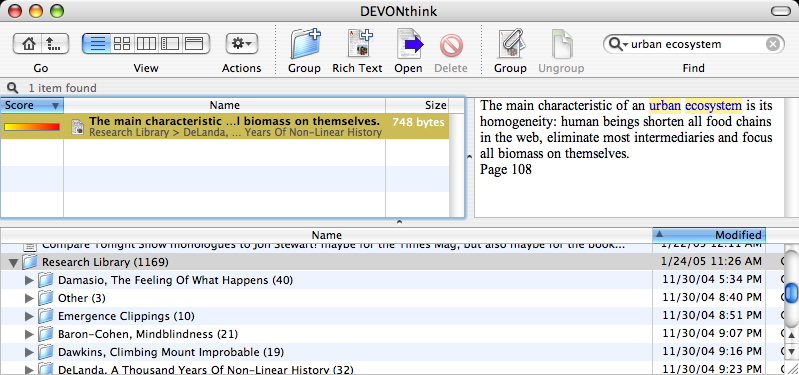Go to the home database view

28,44
